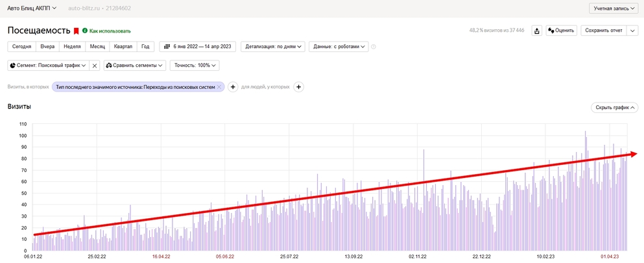Click Сохранить отчет button
Image resolution: width=644 pixels, height=263 pixels.
coord(604,31)
